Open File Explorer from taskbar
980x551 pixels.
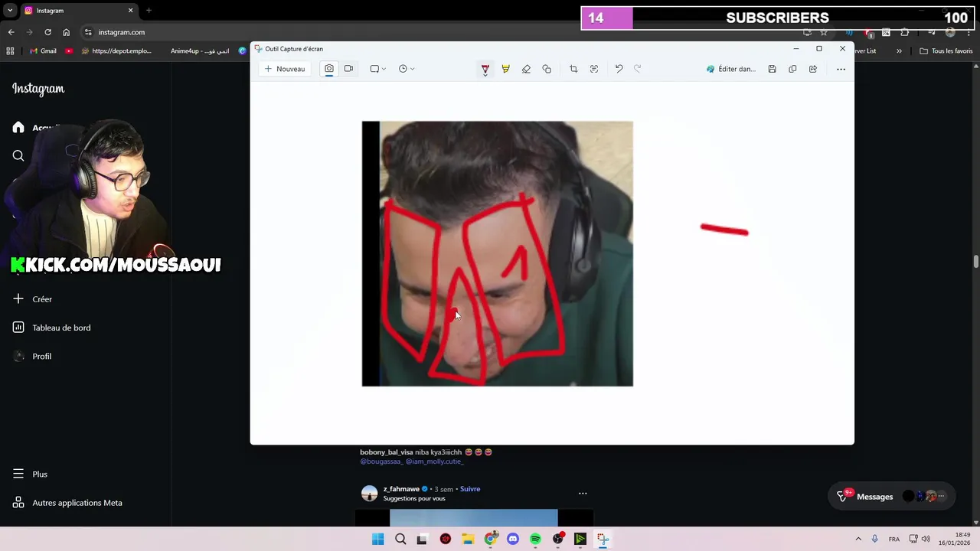468,539
